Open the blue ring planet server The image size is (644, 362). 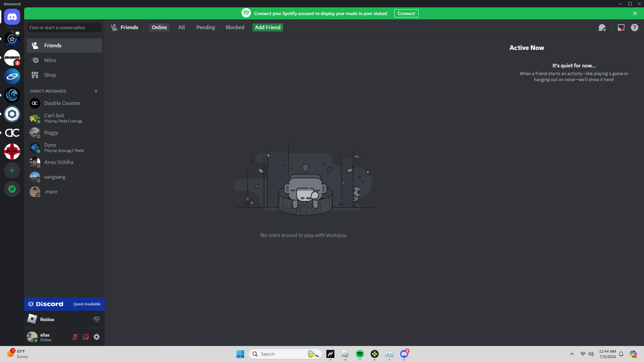[12, 76]
